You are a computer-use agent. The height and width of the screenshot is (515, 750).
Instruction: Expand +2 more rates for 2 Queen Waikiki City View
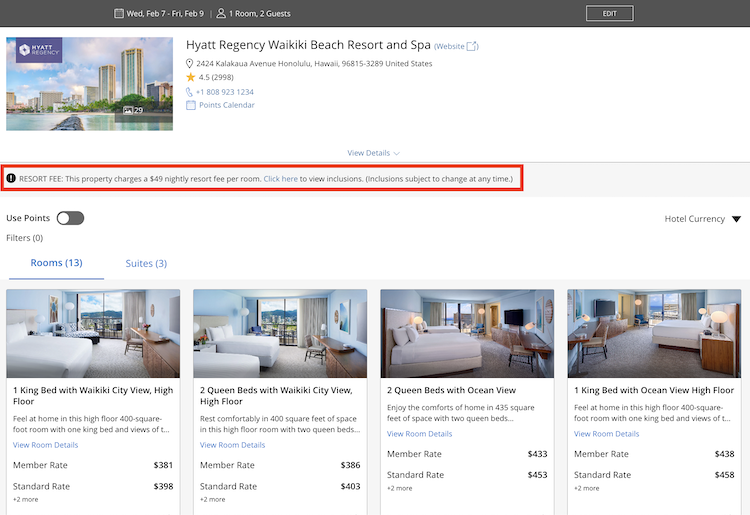point(213,499)
